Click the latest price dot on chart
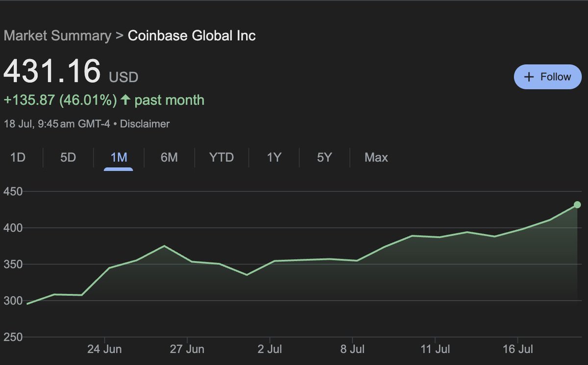This screenshot has width=588, height=365. tap(577, 205)
